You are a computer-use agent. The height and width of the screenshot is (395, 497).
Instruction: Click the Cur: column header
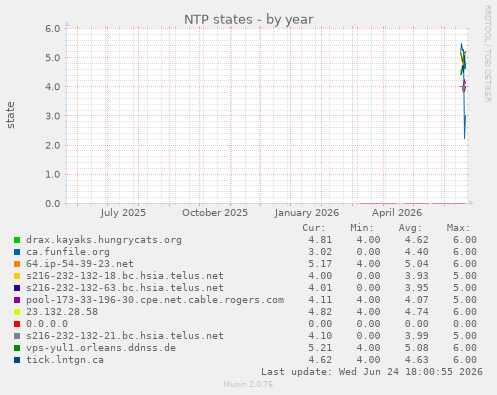coord(314,228)
